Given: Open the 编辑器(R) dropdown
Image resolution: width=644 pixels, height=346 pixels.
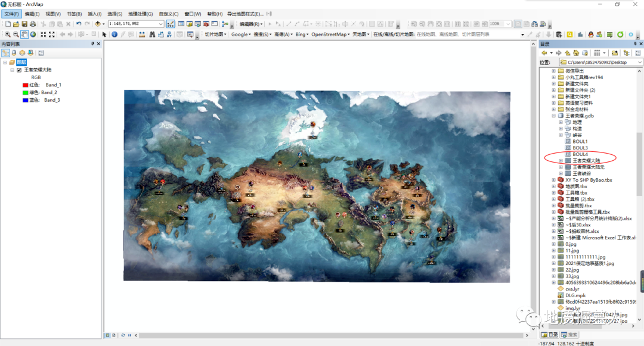Looking at the screenshot, I should [x=251, y=24].
